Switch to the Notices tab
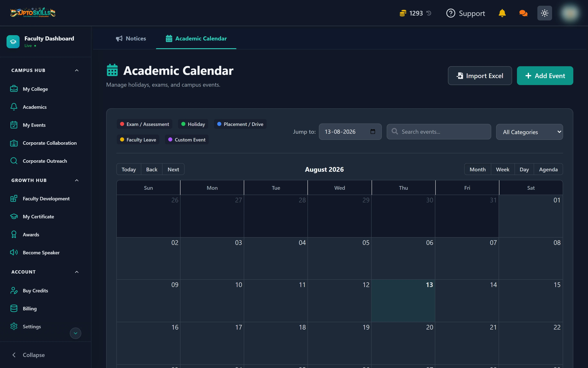 coord(131,38)
